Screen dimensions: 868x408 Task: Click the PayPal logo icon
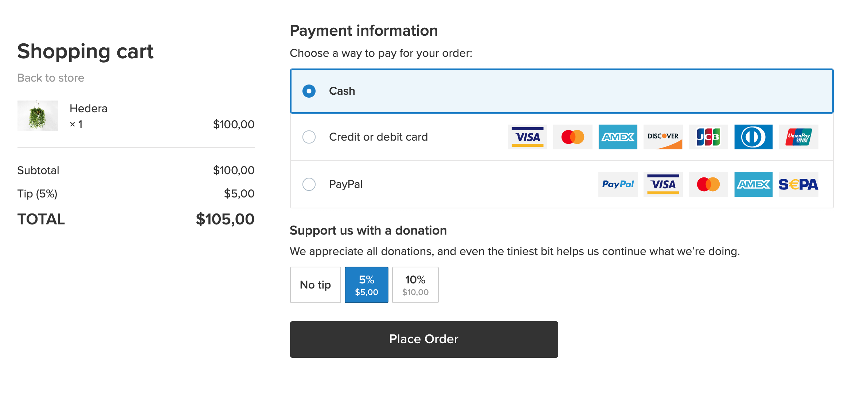618,184
